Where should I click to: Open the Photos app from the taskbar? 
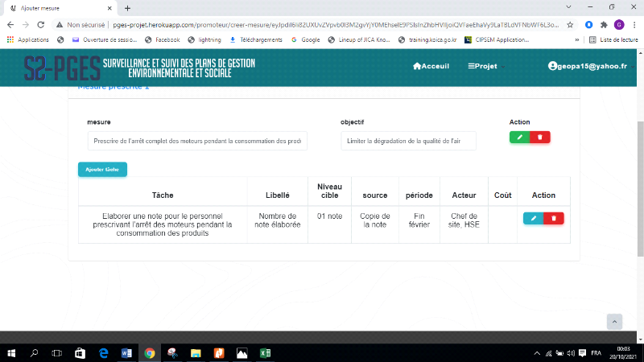(242, 353)
